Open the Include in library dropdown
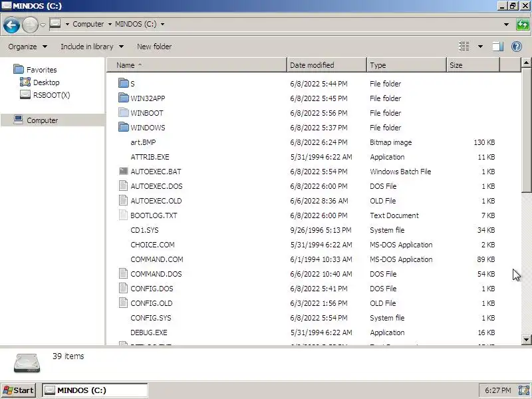The width and height of the screenshot is (532, 399). [x=92, y=47]
